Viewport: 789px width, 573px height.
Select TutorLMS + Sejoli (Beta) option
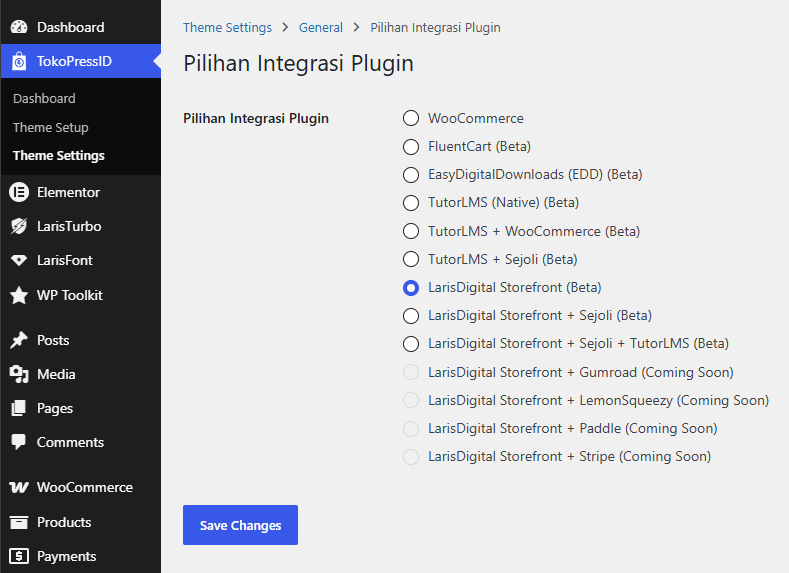pyautogui.click(x=411, y=259)
